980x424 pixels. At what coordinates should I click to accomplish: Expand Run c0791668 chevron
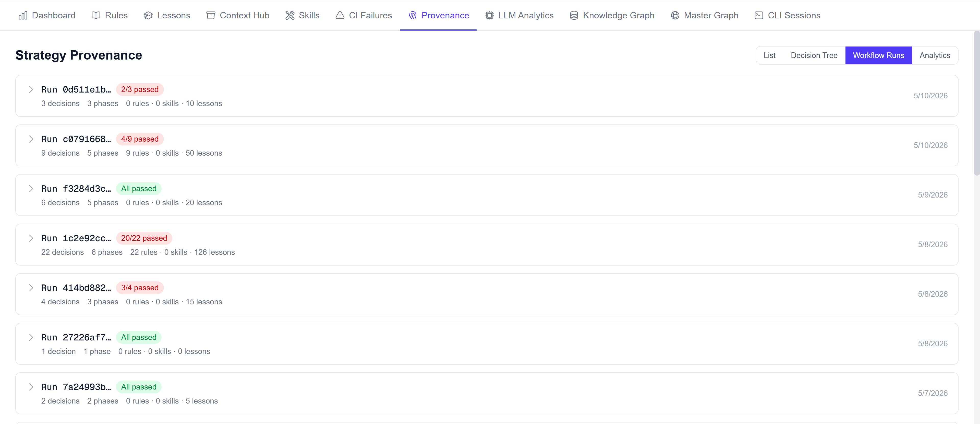coord(31,139)
